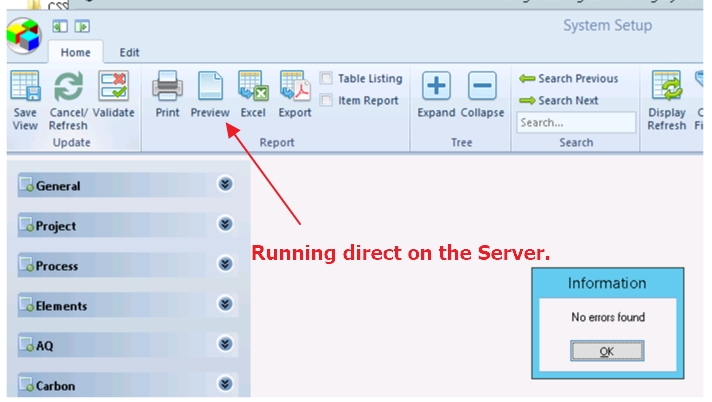Click the colorful cube application button
712x402 pixels.
click(x=24, y=35)
